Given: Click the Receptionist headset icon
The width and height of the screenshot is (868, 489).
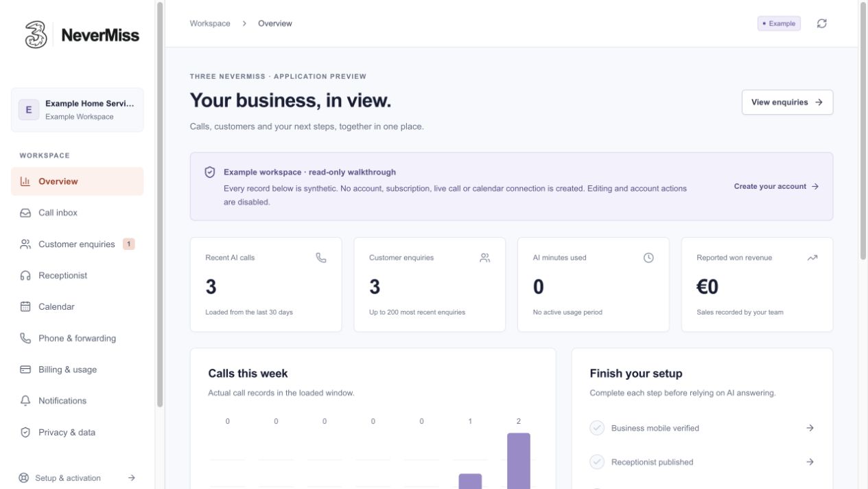Looking at the screenshot, I should tap(25, 275).
